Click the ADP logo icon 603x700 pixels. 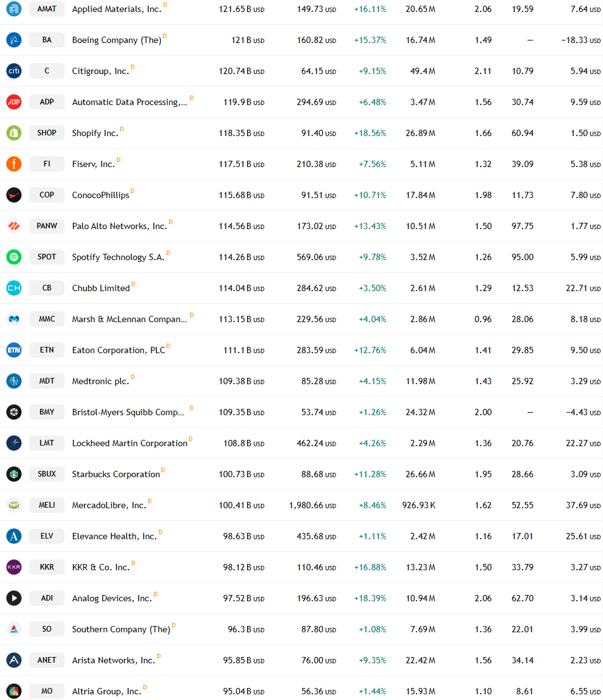click(x=14, y=102)
